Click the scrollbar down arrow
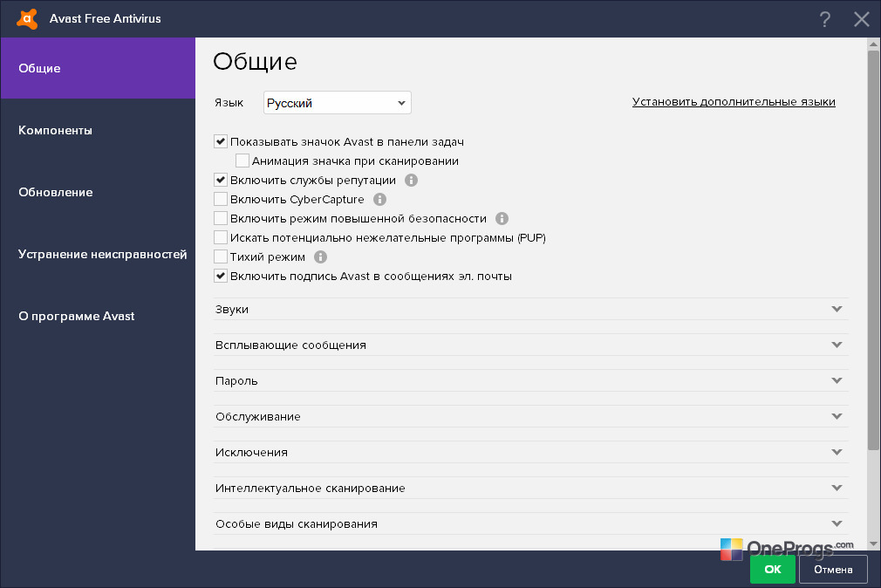This screenshot has height=588, width=881. coord(873,544)
